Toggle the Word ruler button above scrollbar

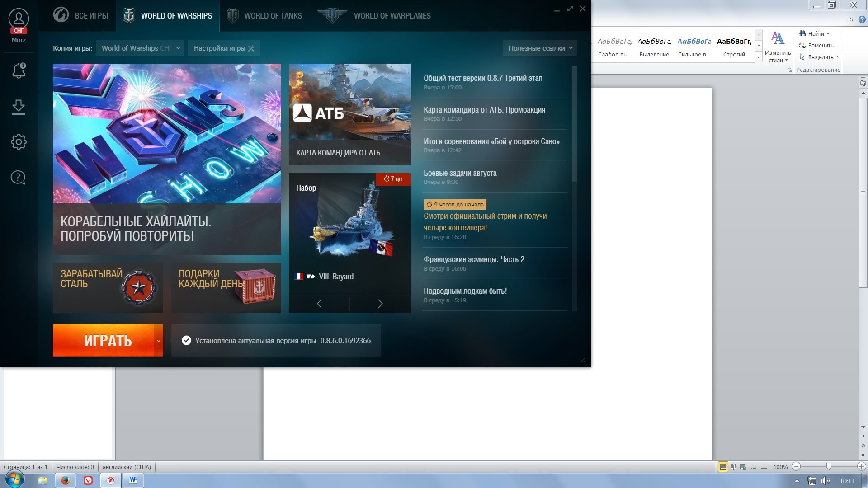click(x=863, y=83)
